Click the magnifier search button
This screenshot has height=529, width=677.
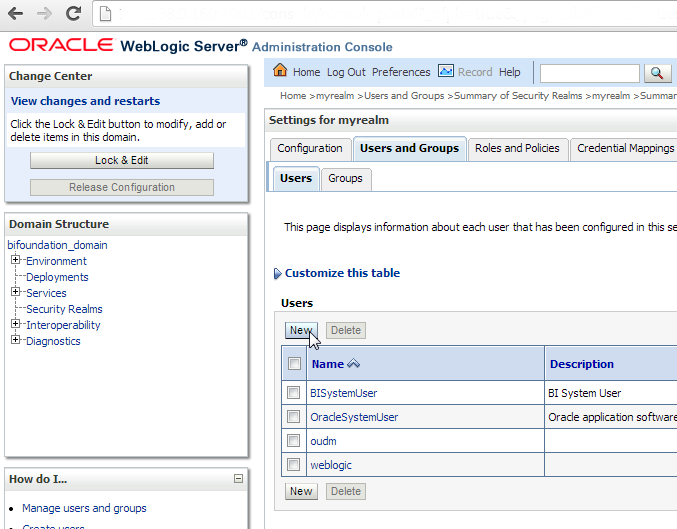658,73
